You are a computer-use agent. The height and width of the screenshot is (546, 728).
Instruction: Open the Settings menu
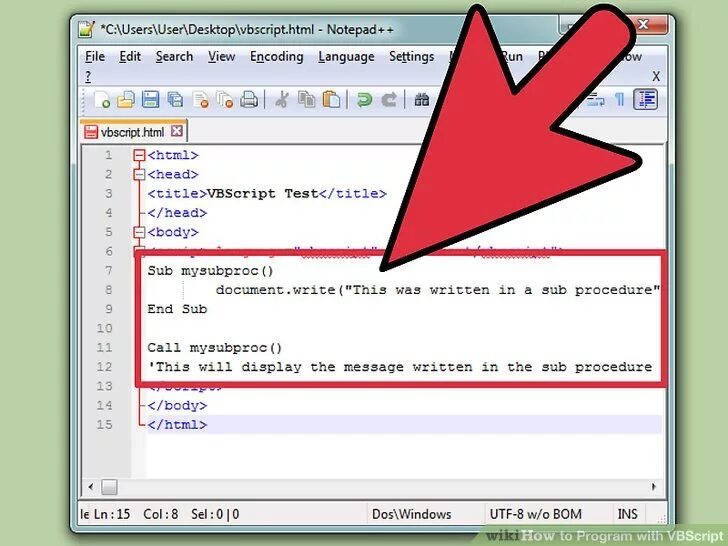(x=411, y=57)
